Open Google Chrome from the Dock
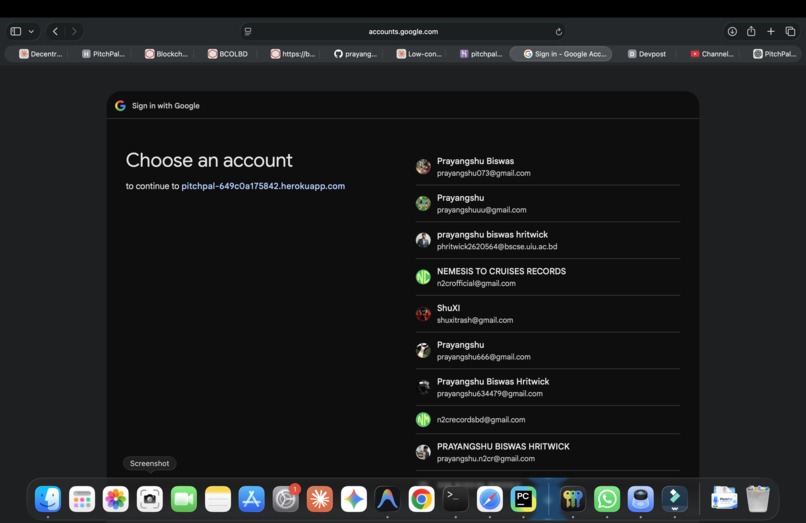806x523 pixels. pyautogui.click(x=422, y=499)
